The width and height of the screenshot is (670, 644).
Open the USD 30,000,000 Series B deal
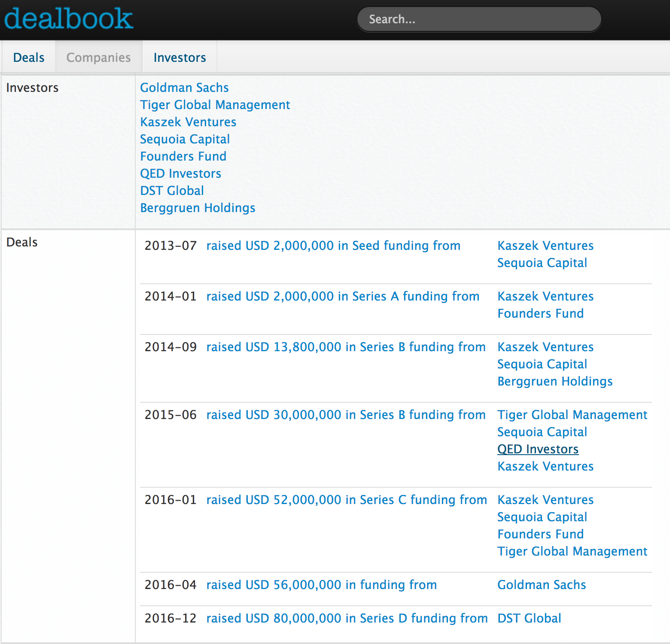tap(346, 415)
